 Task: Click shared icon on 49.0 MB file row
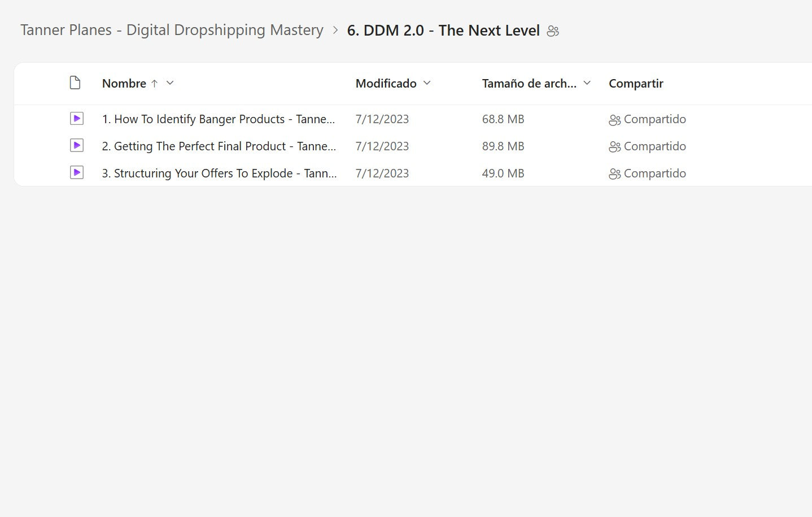[x=614, y=174]
